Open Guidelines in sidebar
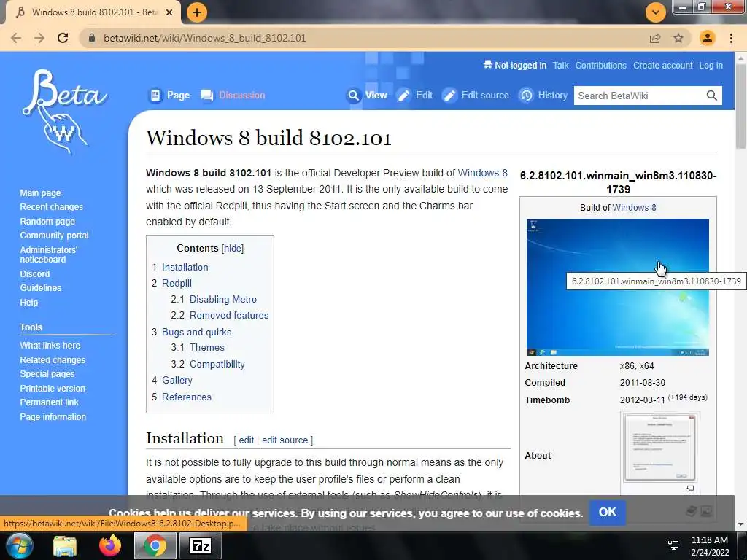The width and height of the screenshot is (747, 560). [41, 287]
